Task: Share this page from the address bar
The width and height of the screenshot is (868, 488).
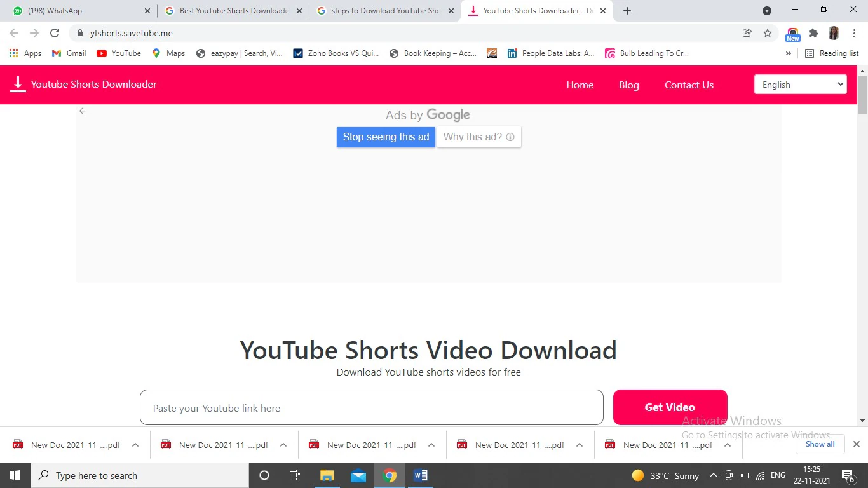Action: click(747, 33)
